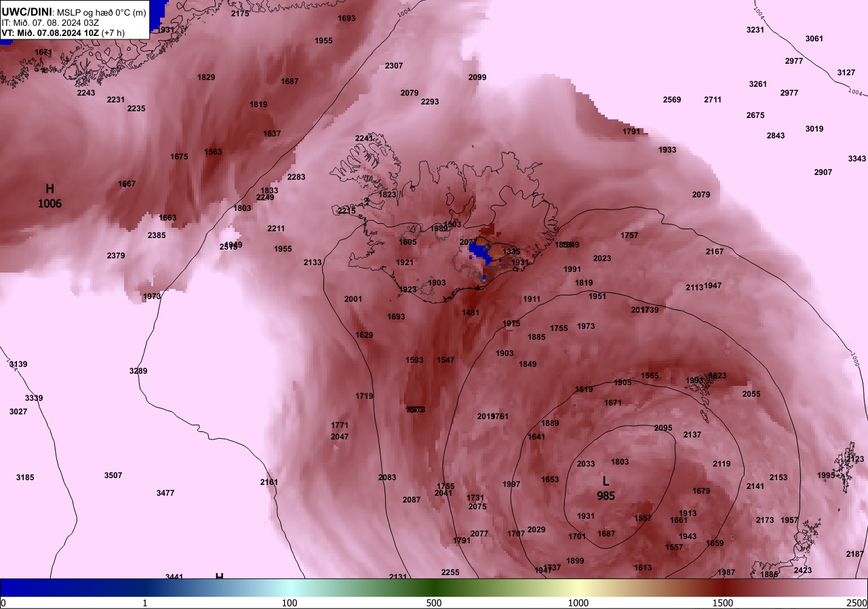Click the value 2307
Image resolution: width=868 pixels, height=609 pixels.
click(394, 66)
